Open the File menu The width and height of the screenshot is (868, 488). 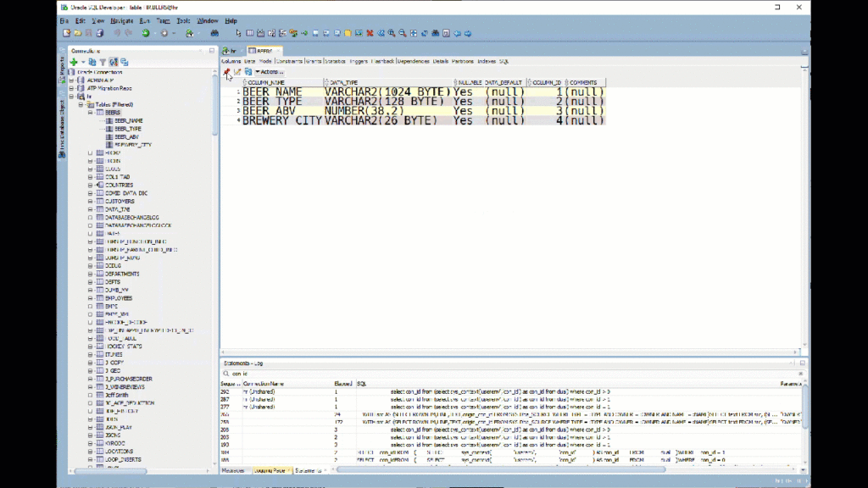pos(64,20)
